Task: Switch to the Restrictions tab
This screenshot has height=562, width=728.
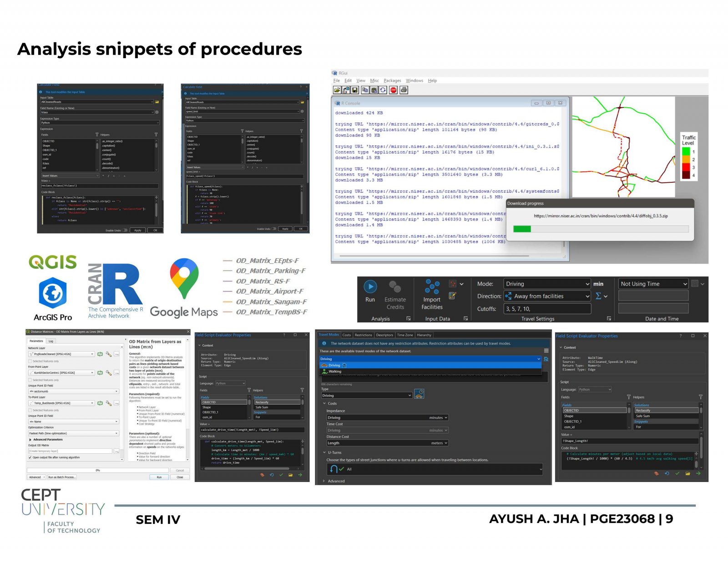Action: (363, 335)
